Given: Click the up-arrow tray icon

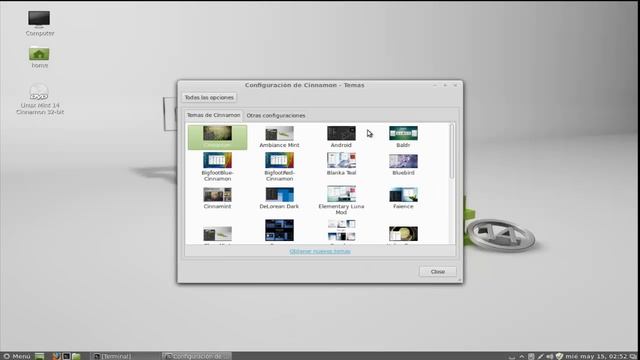Looking at the screenshot, I should tap(522, 356).
